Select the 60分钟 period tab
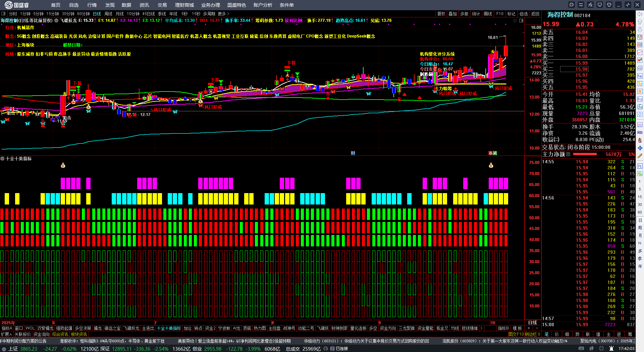Viewport: 644px width, 352px height. click(84, 14)
